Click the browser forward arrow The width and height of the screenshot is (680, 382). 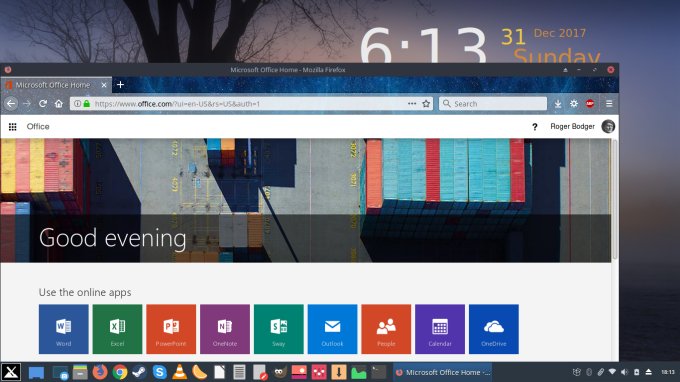(27, 104)
